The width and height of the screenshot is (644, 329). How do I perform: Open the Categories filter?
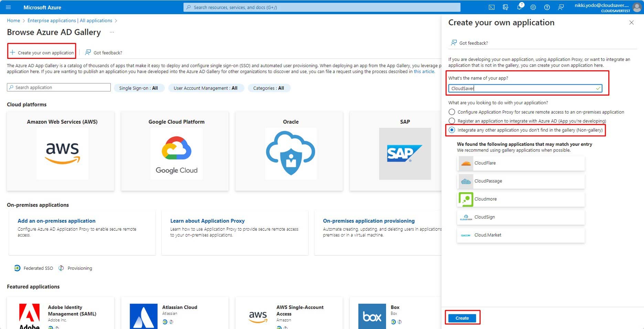tap(268, 88)
